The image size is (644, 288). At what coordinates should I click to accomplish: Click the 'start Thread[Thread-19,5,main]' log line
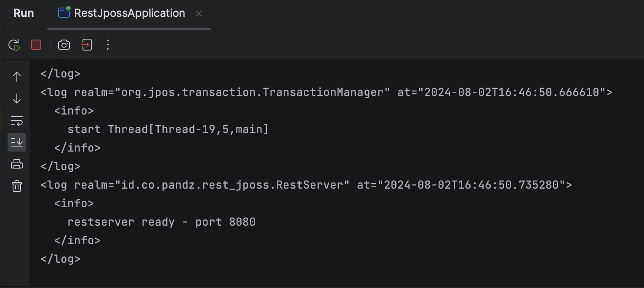click(168, 129)
